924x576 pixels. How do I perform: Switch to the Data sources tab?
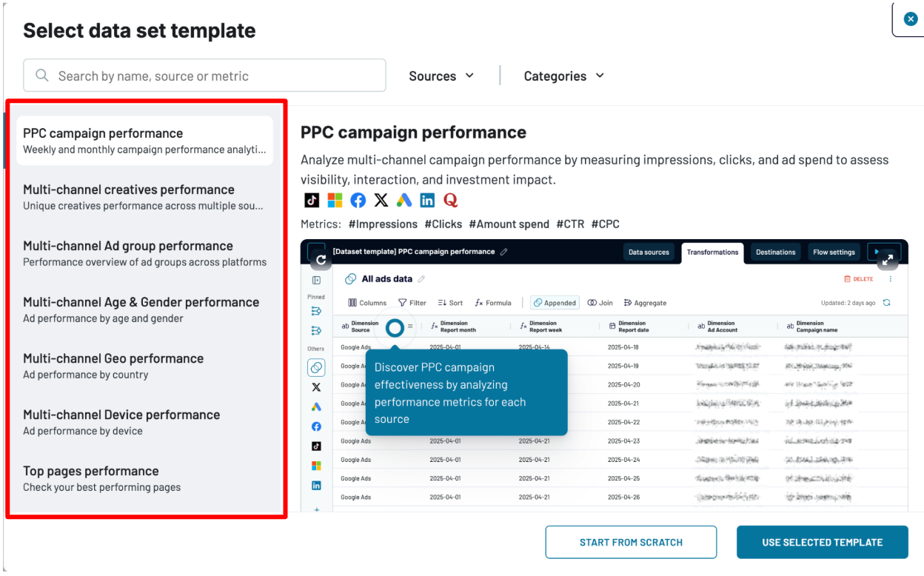coord(649,252)
